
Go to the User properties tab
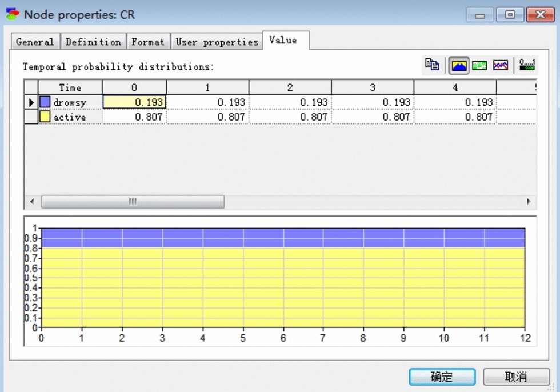(217, 42)
